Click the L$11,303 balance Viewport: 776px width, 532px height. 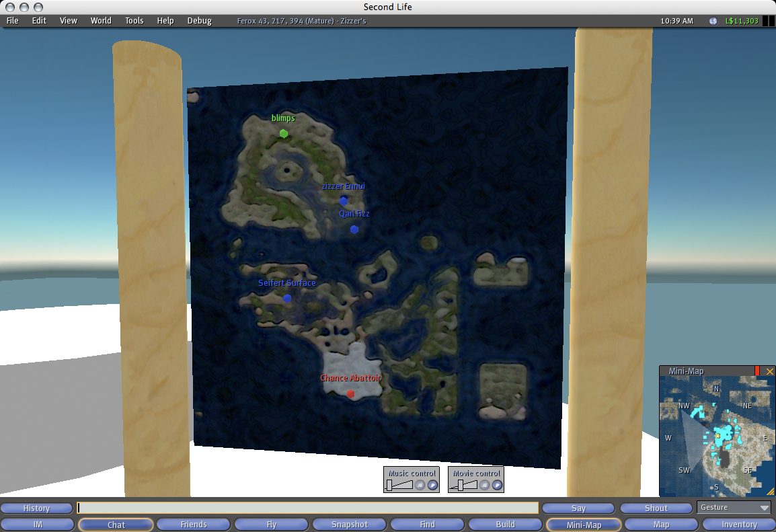coord(742,21)
